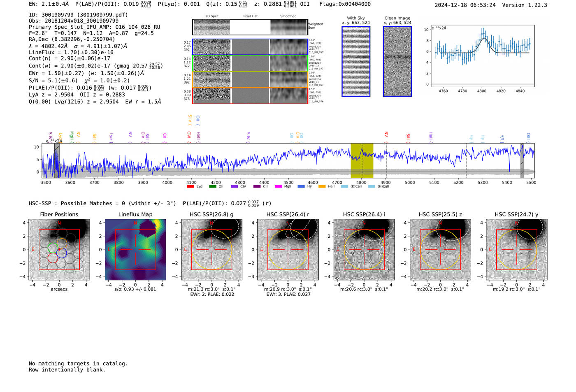The height and width of the screenshot is (392, 576).
Task: Click the Lyα red legend swatch
Action: [190, 186]
